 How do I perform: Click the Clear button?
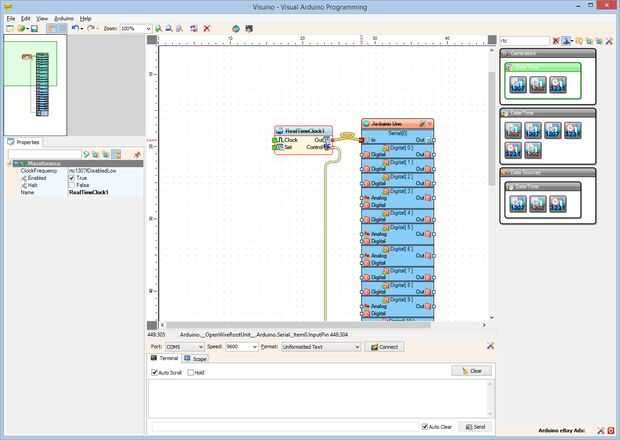click(472, 371)
